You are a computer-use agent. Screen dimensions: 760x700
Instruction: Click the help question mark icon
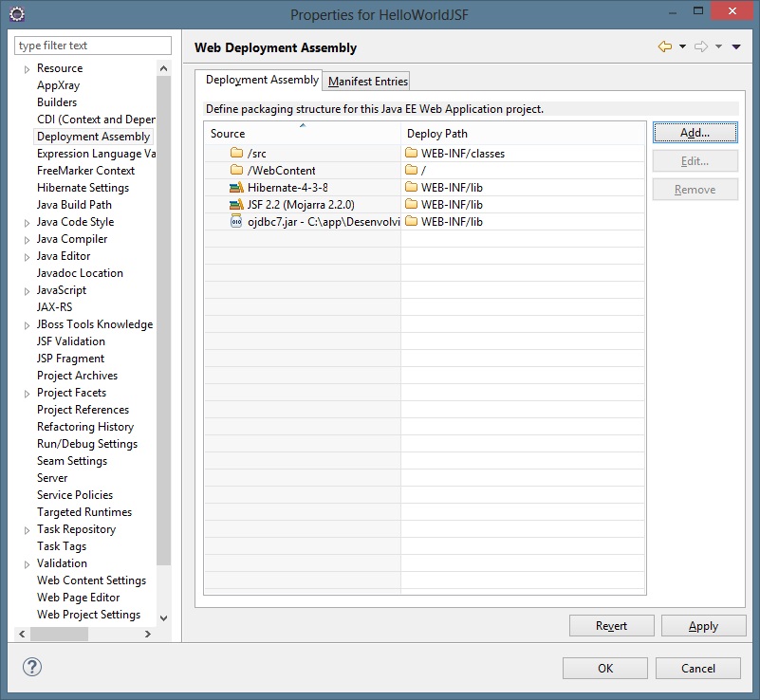click(x=30, y=668)
